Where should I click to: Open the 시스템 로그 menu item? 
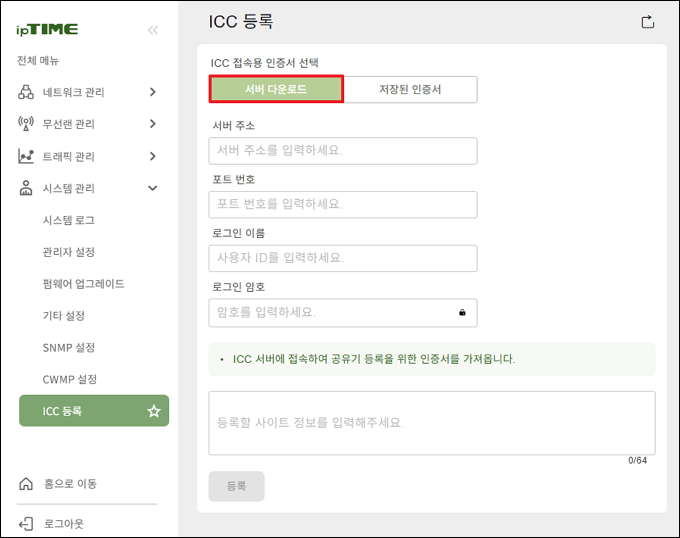(69, 220)
